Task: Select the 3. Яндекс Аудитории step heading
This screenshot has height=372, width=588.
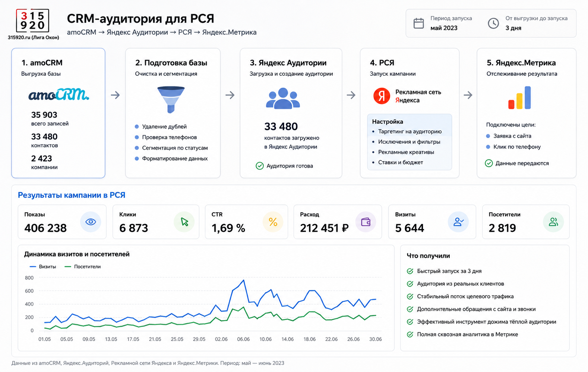Action: pos(288,63)
